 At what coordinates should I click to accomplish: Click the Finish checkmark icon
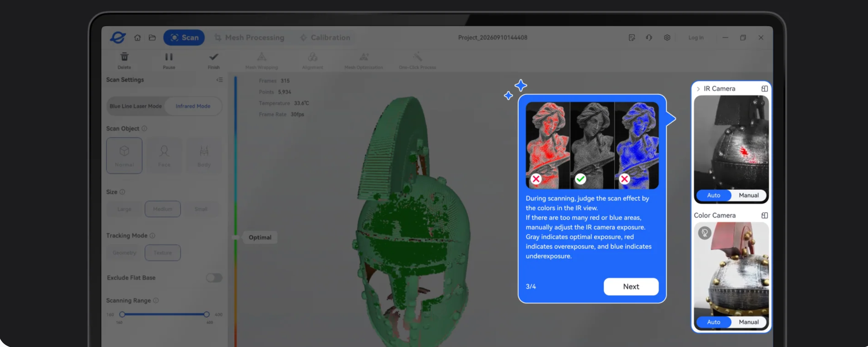(213, 57)
